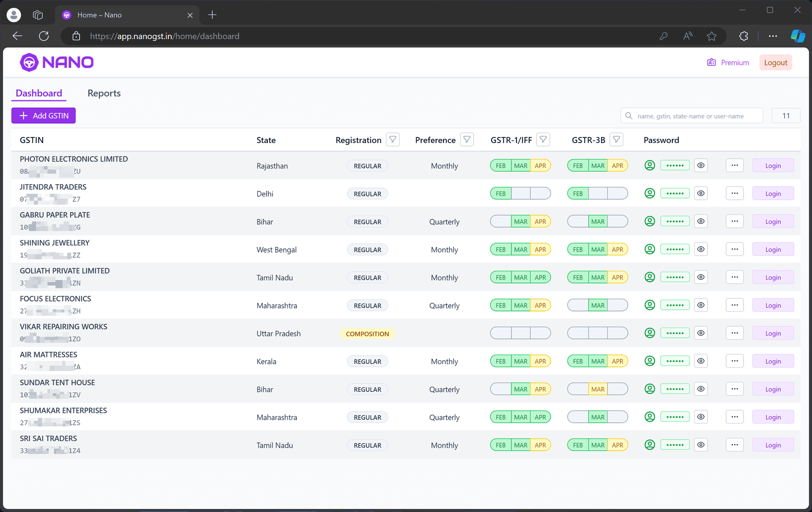Switch to the Reports tab
This screenshot has height=512, width=812.
[x=104, y=93]
